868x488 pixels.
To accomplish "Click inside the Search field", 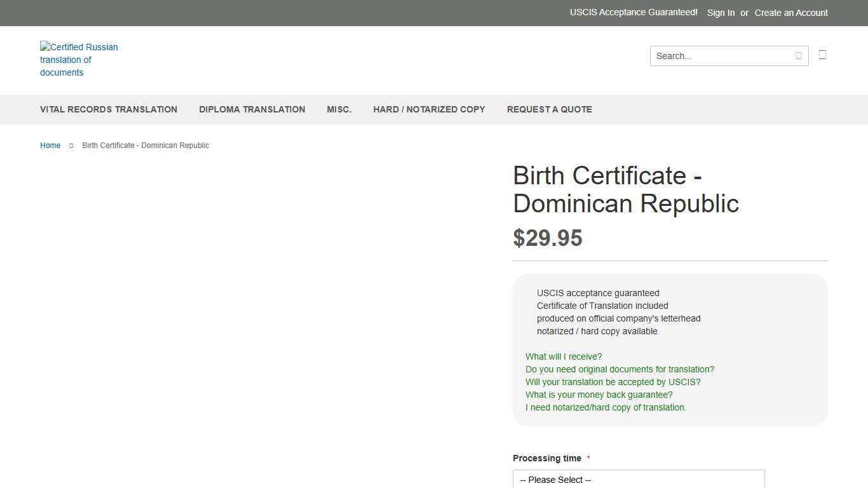I will [718, 56].
